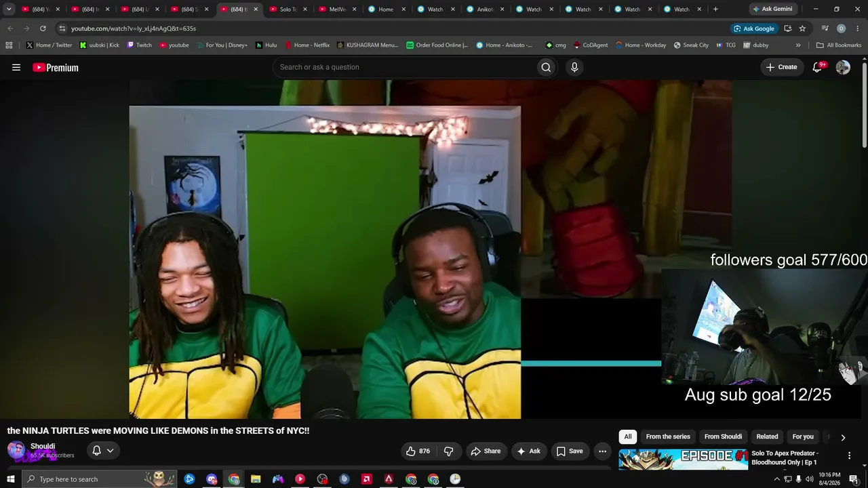868x488 pixels.
Task: Click the search magnifier button
Action: [546, 67]
